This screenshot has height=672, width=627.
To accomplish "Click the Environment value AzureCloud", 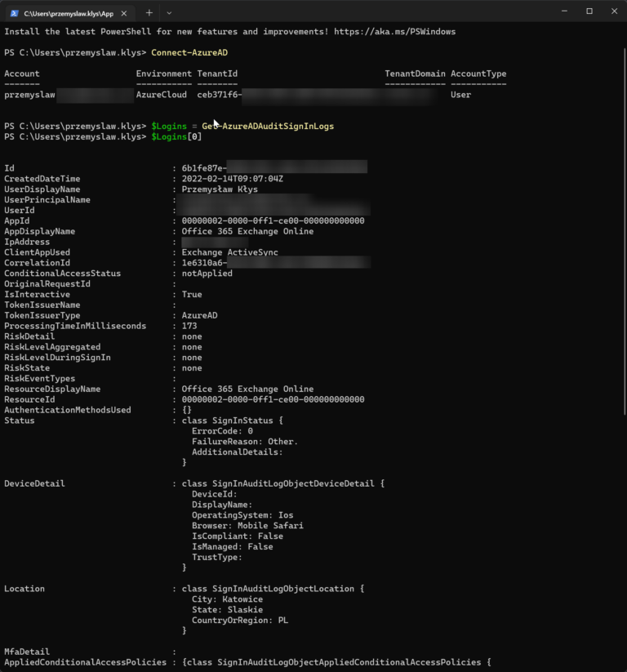I will point(161,94).
